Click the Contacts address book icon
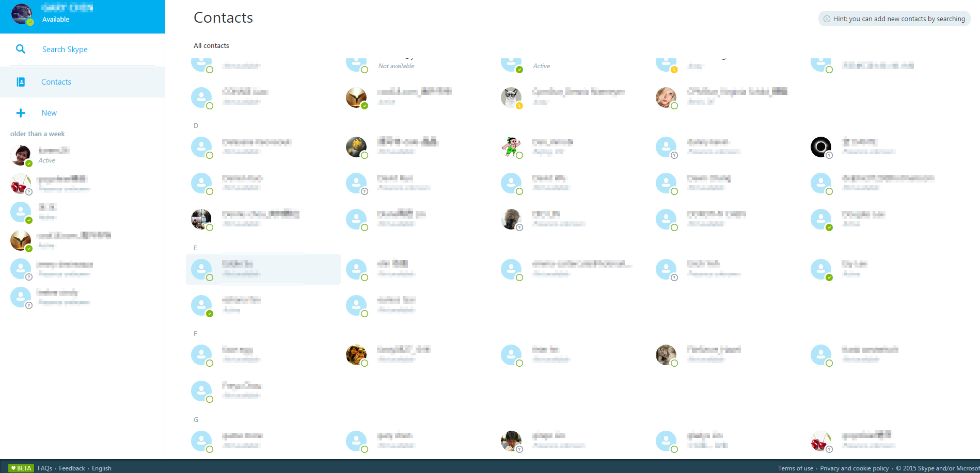 (x=21, y=82)
